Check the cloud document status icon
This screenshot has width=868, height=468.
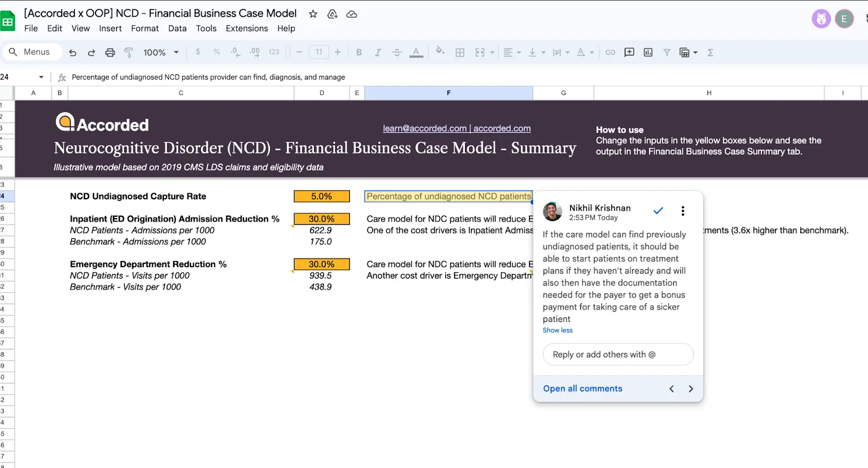point(352,14)
